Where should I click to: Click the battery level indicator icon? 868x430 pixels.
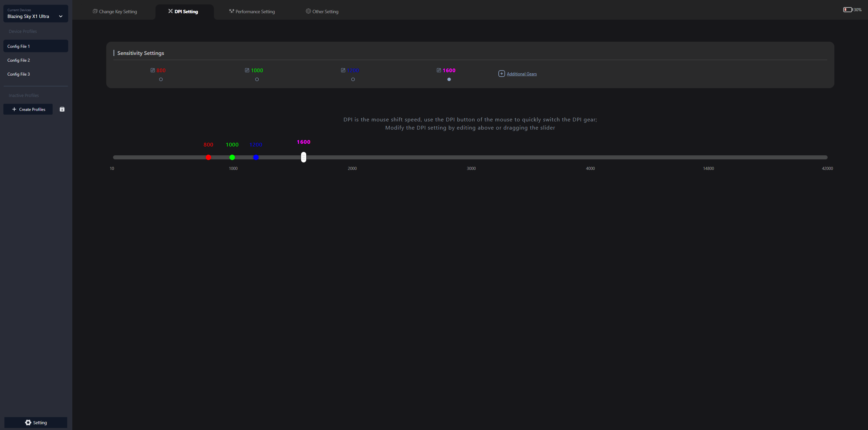click(x=848, y=9)
